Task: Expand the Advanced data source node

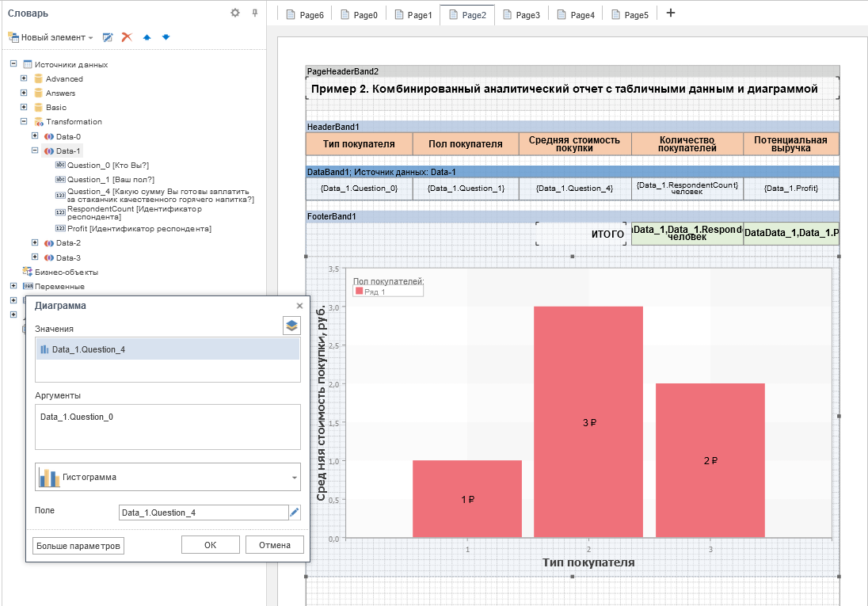Action: 24,78
